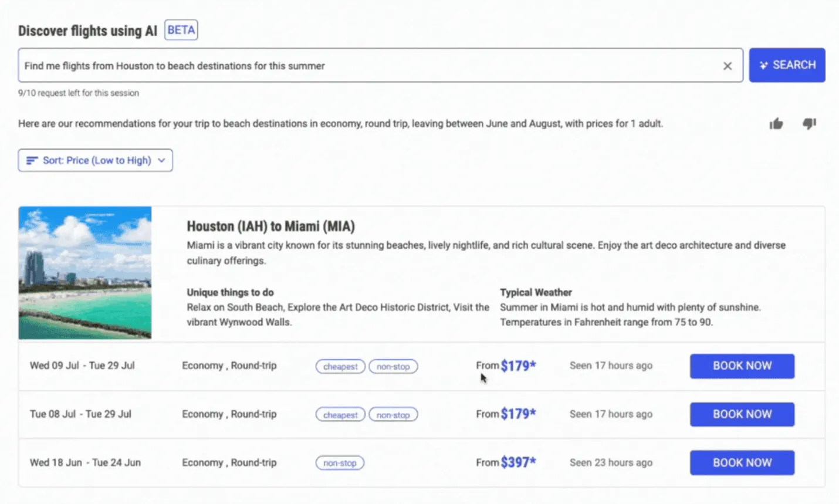Viewport: 839px width, 504px height.
Task: Click the thumbs down feedback icon
Action: (x=809, y=124)
